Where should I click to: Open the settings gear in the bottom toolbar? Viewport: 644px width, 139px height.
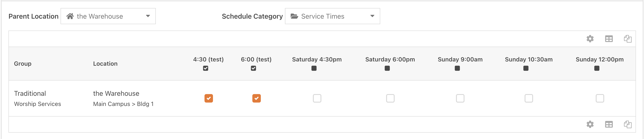(x=590, y=124)
